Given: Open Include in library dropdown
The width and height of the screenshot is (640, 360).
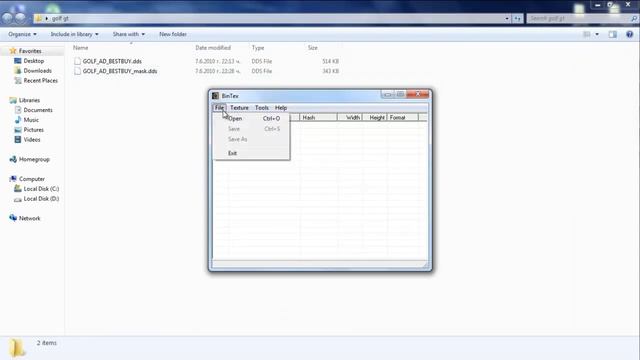Looking at the screenshot, I should click(74, 34).
